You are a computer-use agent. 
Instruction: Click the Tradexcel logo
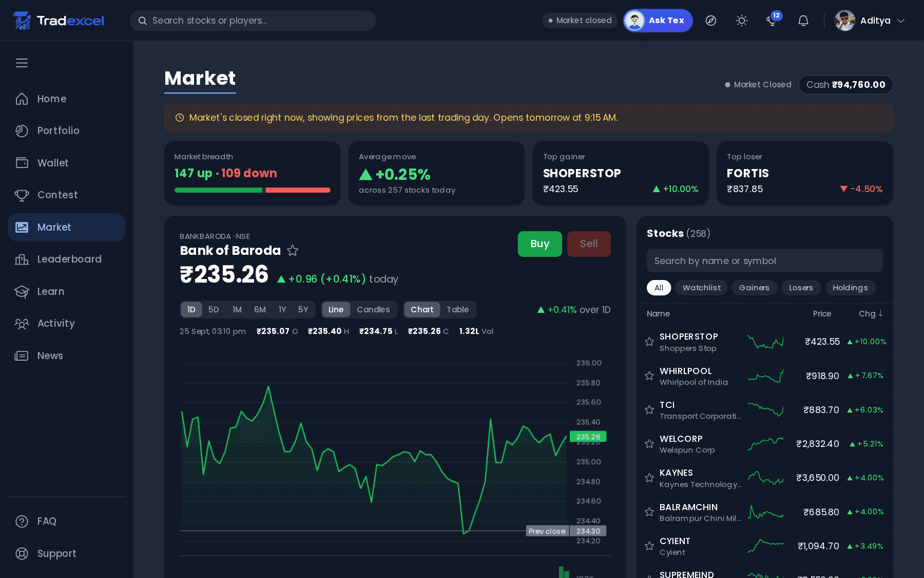point(59,21)
